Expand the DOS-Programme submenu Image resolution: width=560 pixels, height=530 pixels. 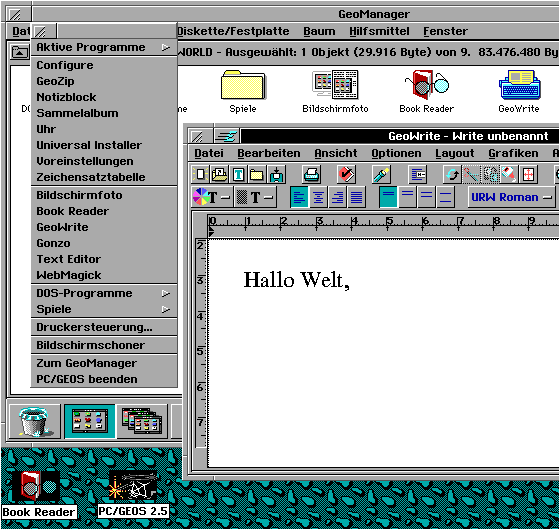click(x=104, y=293)
